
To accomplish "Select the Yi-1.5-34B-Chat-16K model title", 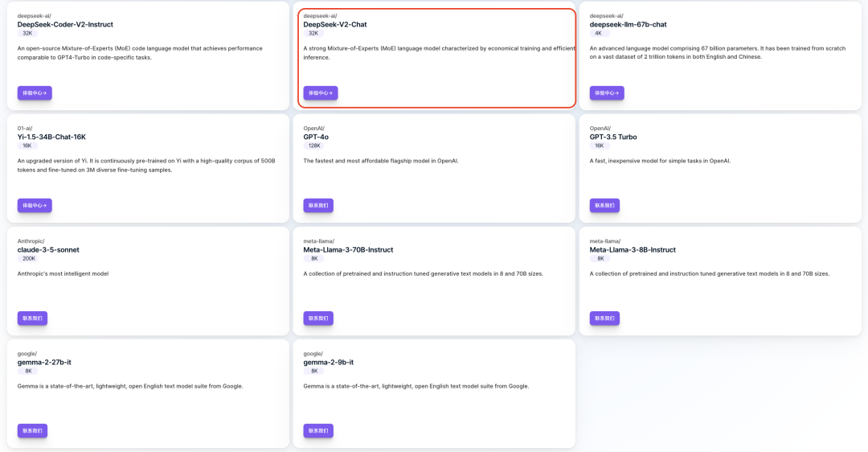I will pyautogui.click(x=51, y=137).
